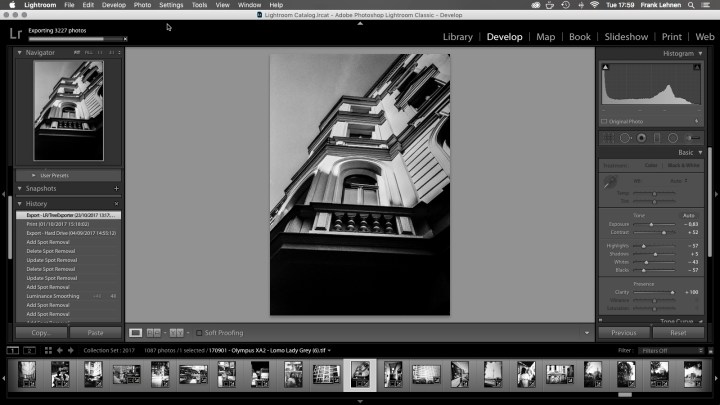Collapse the Navigator panel

[x=21, y=52]
